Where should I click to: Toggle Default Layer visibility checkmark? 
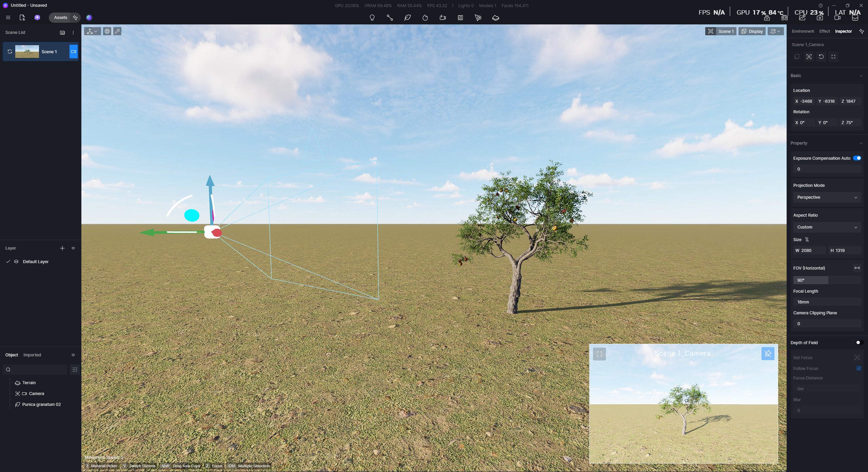(x=8, y=261)
